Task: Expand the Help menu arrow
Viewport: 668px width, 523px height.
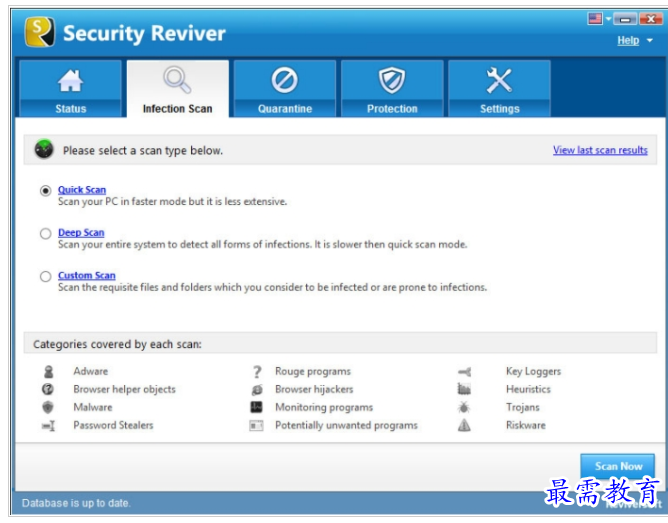Action: 650,40
